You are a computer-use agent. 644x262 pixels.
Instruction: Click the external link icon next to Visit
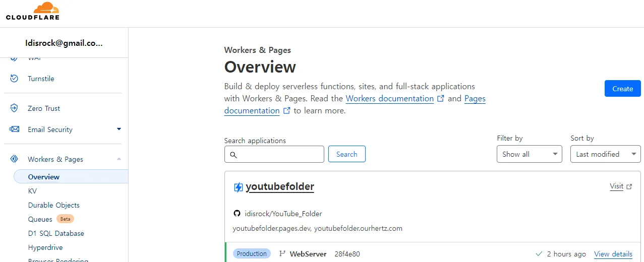pos(629,186)
